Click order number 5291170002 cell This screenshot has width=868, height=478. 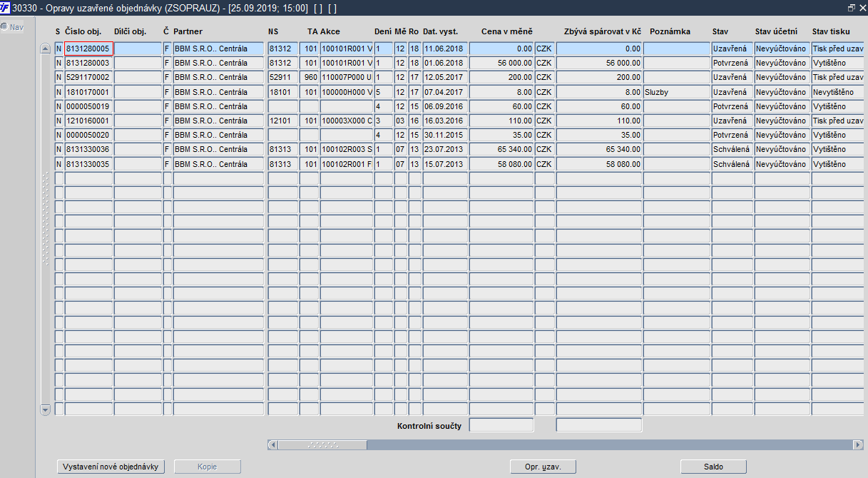coord(89,77)
